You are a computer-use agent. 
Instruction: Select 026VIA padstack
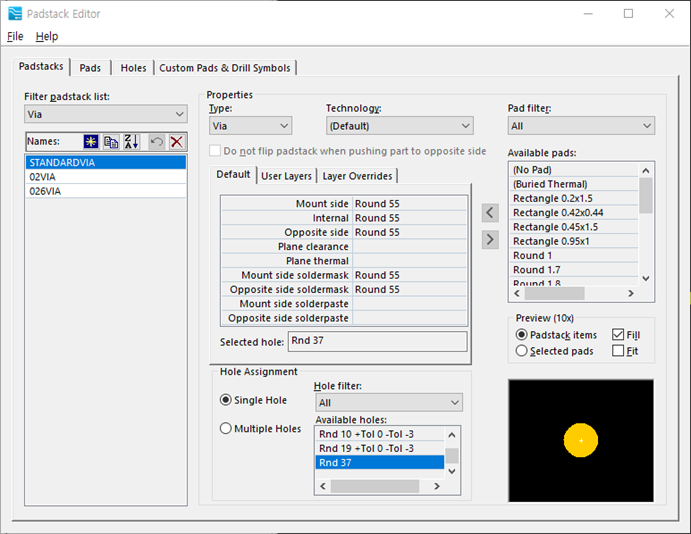coord(106,191)
